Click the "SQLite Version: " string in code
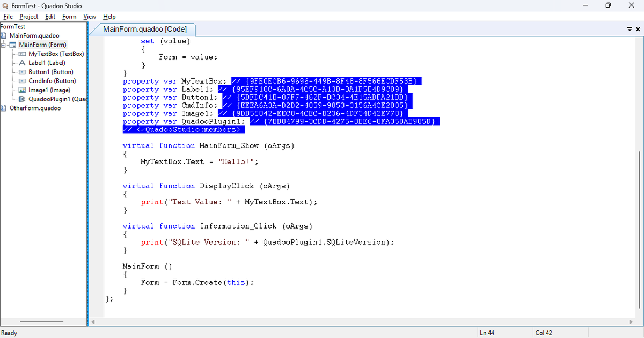 click(209, 242)
